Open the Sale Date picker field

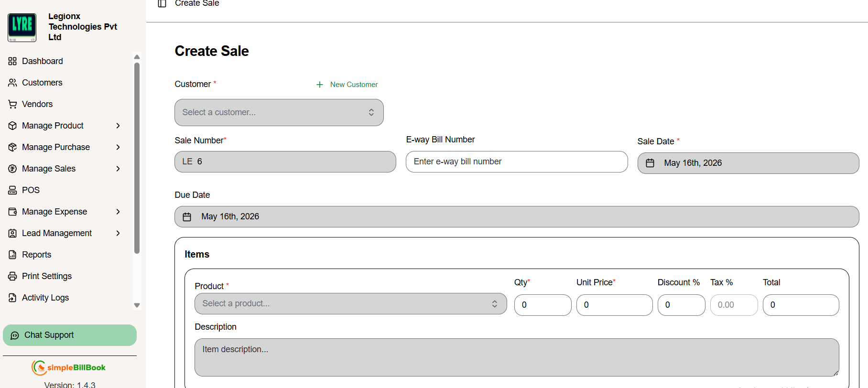748,163
